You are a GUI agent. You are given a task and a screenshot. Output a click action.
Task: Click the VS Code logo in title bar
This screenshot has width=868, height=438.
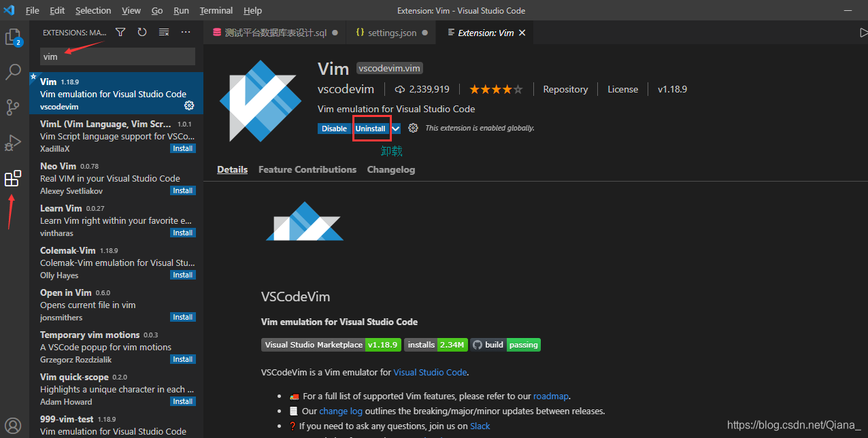[x=9, y=10]
